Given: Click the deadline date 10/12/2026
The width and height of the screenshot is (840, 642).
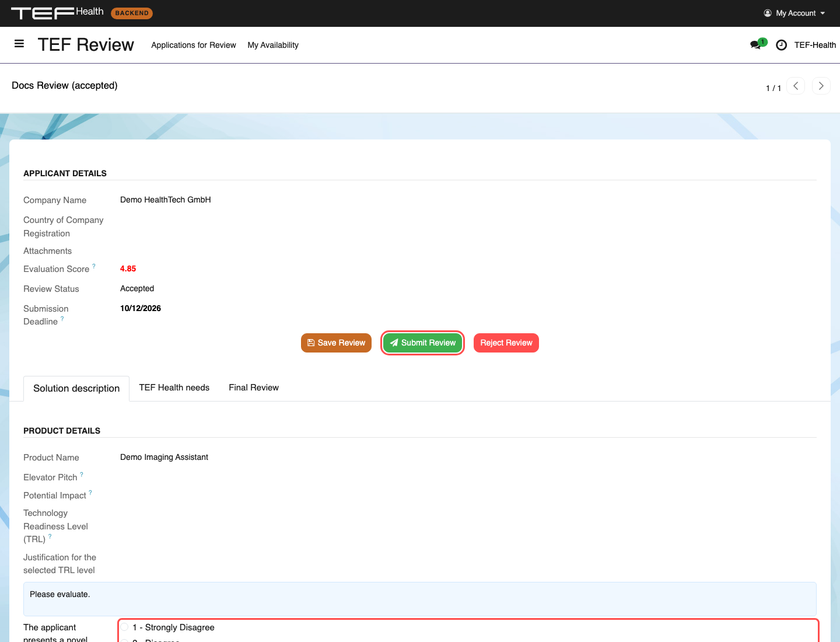Looking at the screenshot, I should (x=141, y=308).
